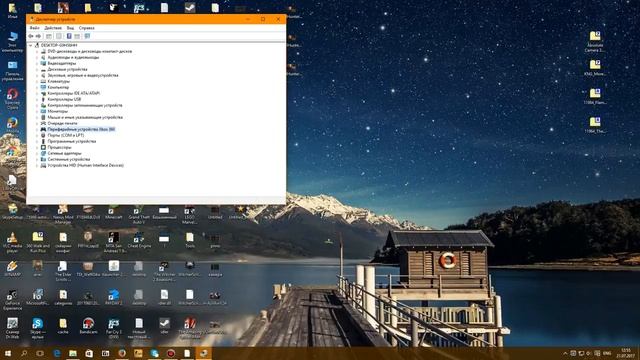The width and height of the screenshot is (640, 360).
Task: Expand the Дисковые устройства category
Action: pos(37,69)
